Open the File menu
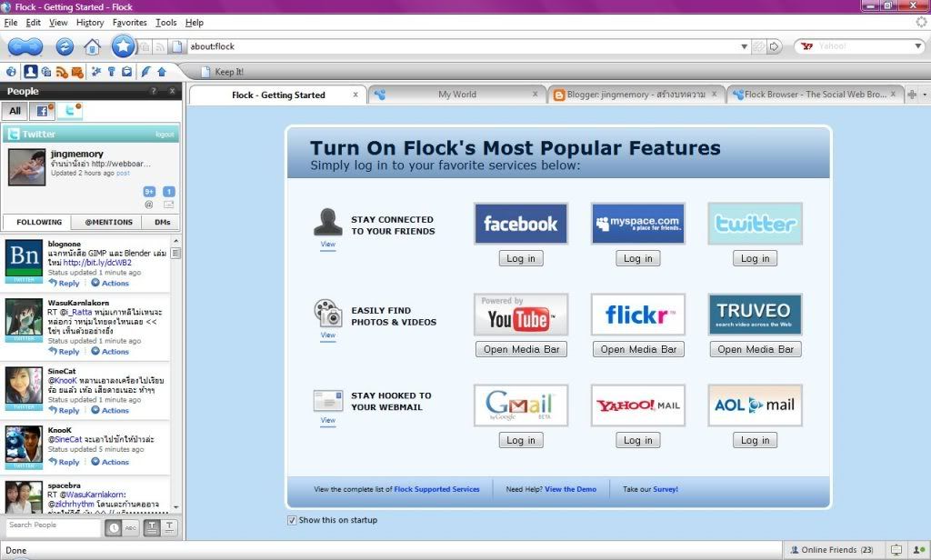Viewport: 931px width, 560px height. 11,23
